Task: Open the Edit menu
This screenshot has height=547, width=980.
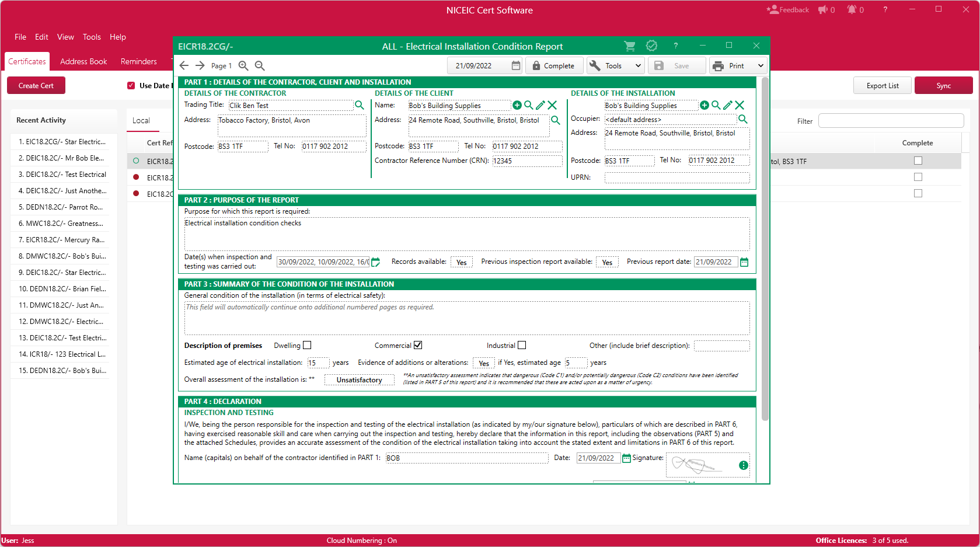Action: pos(41,37)
